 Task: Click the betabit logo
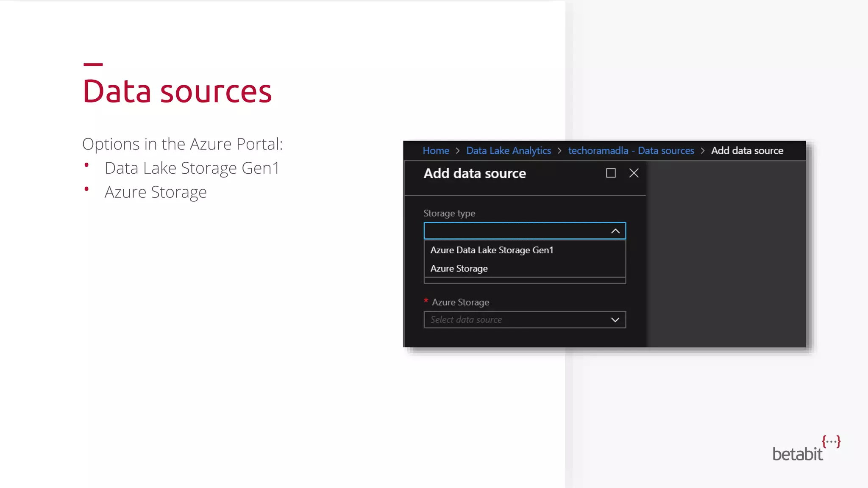coord(806,448)
